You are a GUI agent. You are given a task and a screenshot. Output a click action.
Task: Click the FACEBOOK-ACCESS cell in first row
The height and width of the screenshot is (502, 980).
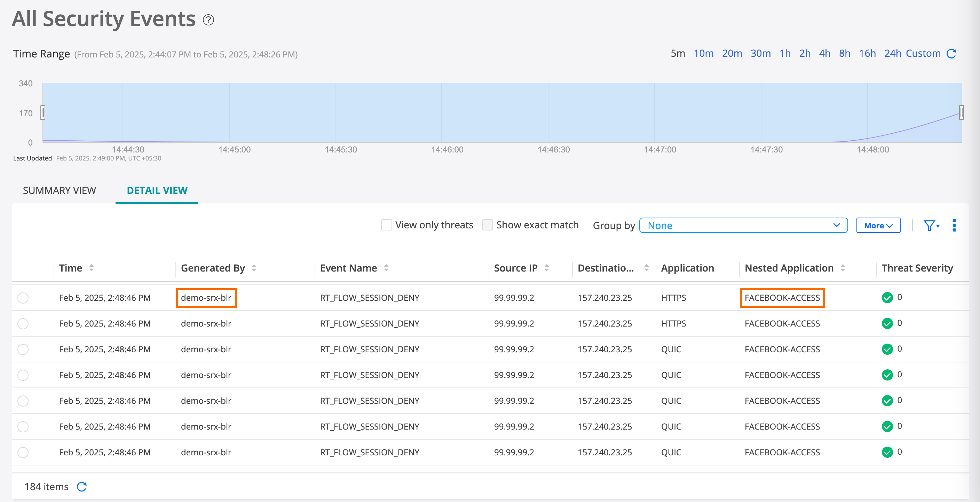782,298
